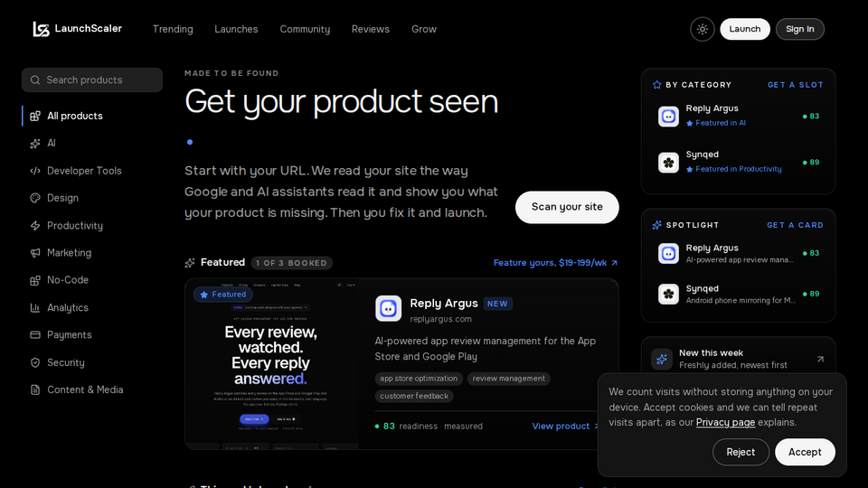Click the Design palette icon

coord(35,198)
